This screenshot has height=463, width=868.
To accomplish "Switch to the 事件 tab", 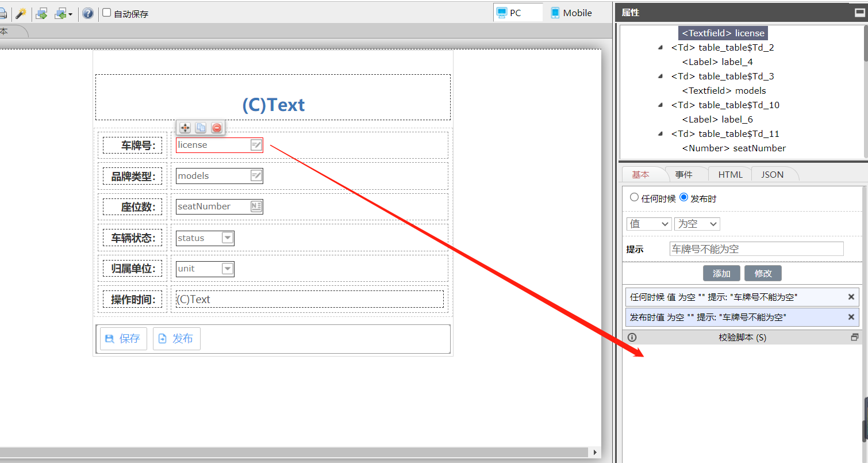I will pos(684,174).
